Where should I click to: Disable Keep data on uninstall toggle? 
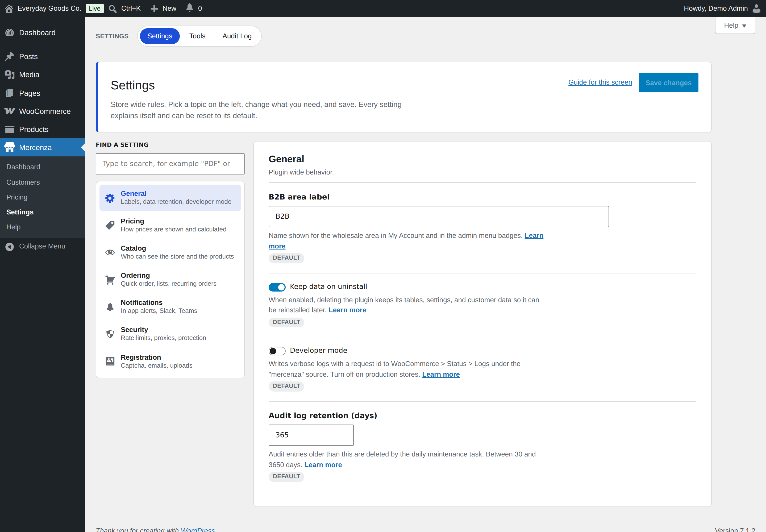(x=277, y=287)
